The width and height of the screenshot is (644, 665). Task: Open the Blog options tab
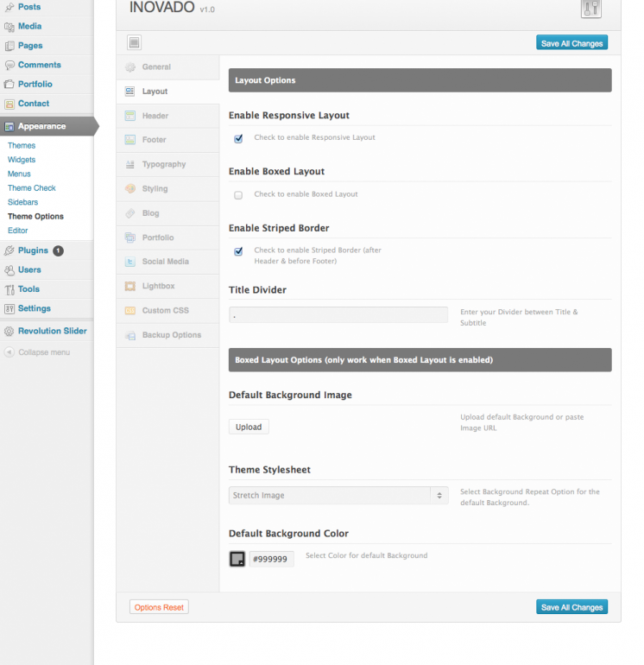point(167,213)
